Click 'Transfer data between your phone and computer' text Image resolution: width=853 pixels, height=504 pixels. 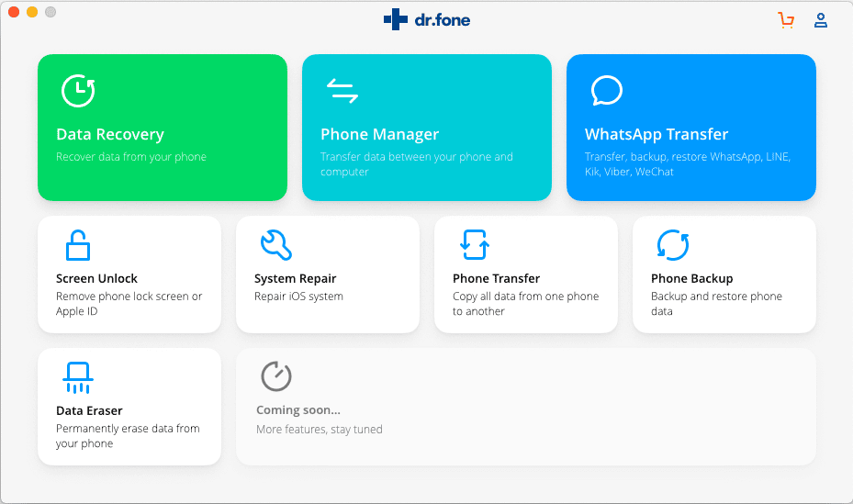pyautogui.click(x=417, y=164)
